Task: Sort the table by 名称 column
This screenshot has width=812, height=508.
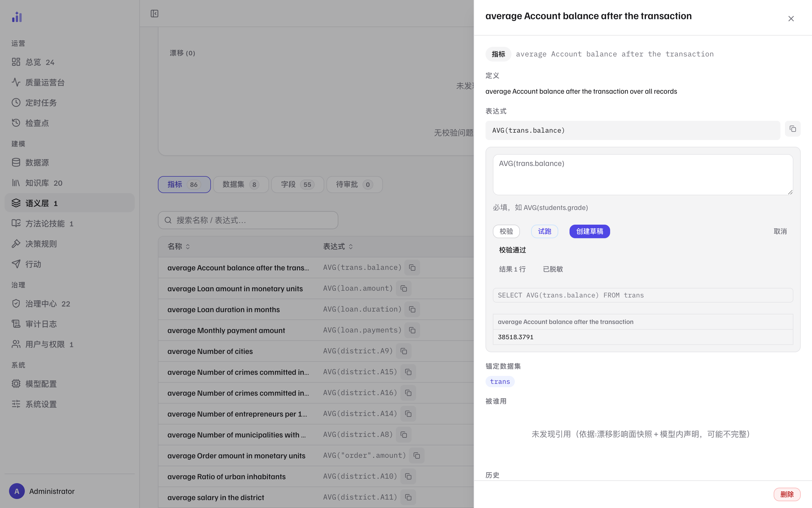Action: point(179,247)
